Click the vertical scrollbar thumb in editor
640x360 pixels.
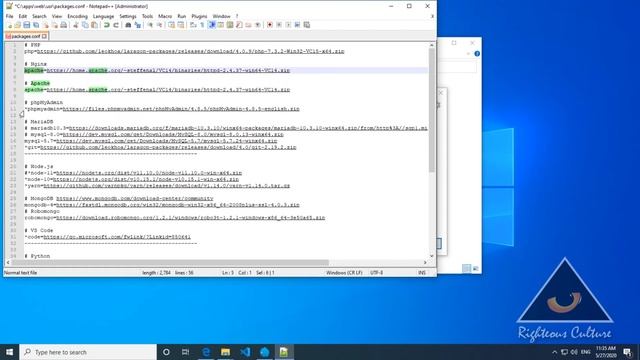pos(431,110)
